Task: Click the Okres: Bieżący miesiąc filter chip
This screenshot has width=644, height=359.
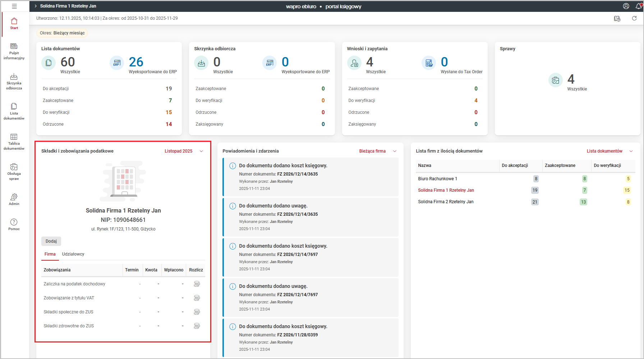Action: point(62,33)
